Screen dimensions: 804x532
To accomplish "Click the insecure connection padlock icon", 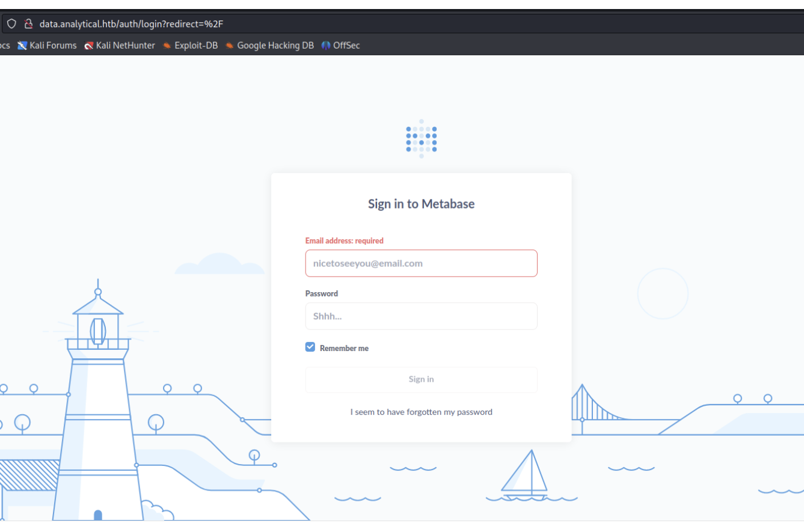I will pos(28,24).
